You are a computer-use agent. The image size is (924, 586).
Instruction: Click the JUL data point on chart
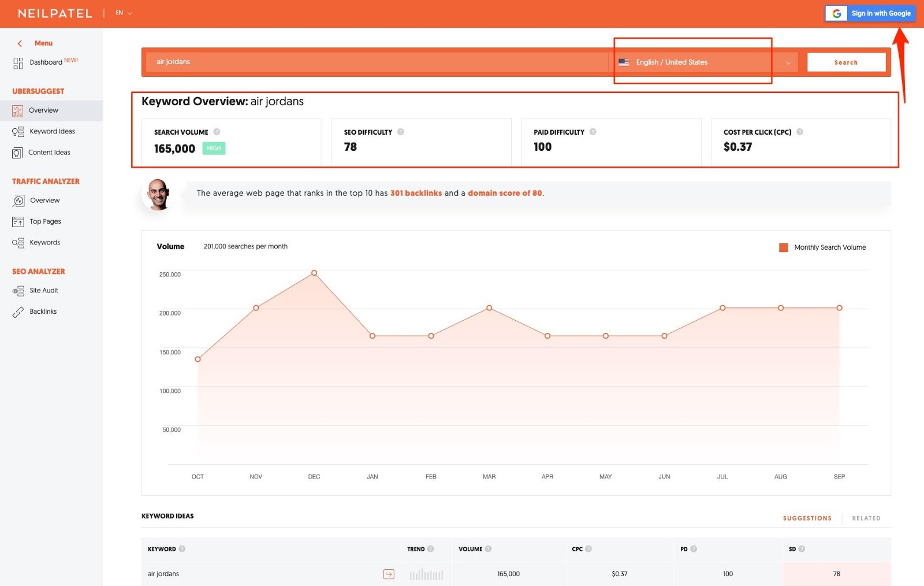click(722, 308)
